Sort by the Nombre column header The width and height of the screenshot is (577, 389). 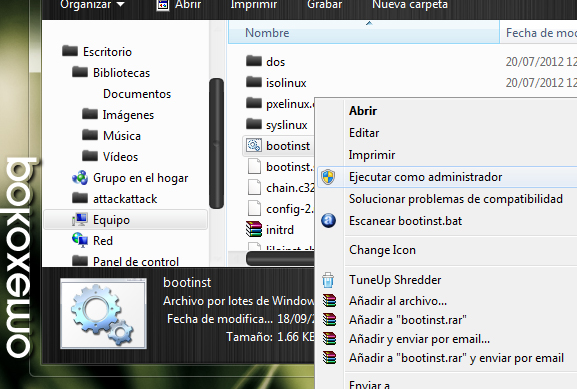click(x=364, y=32)
